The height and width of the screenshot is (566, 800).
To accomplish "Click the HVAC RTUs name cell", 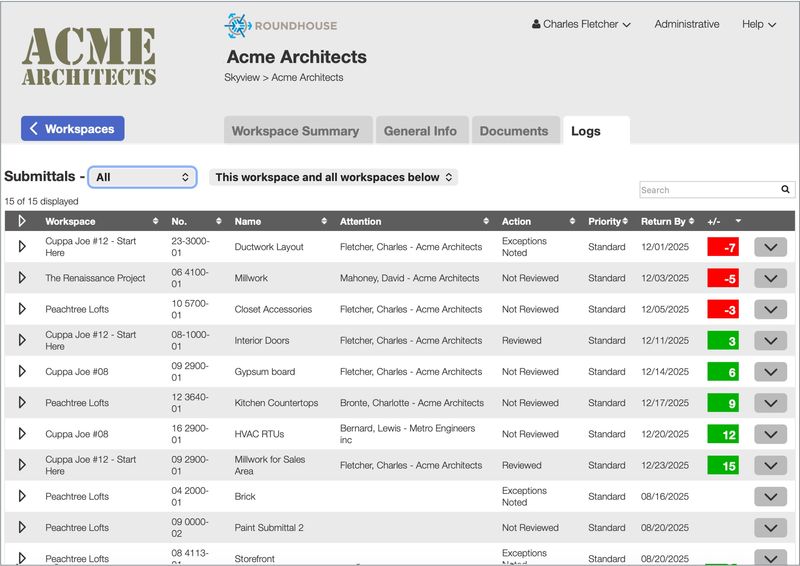I will point(259,434).
